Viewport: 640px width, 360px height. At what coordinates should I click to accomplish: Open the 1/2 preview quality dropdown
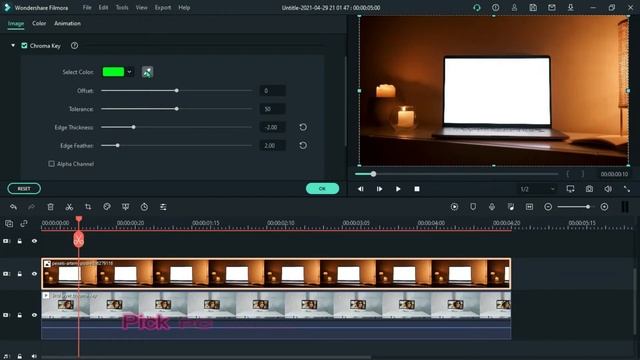pos(537,189)
